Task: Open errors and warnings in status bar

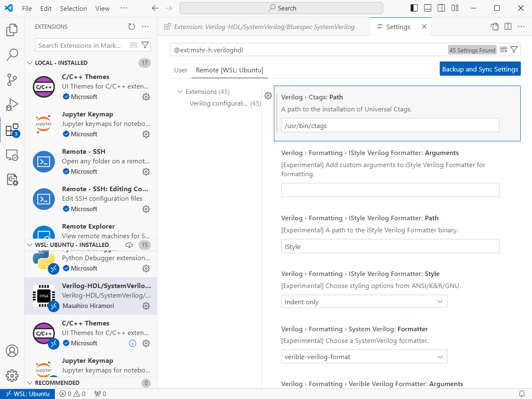Action: coord(72,394)
